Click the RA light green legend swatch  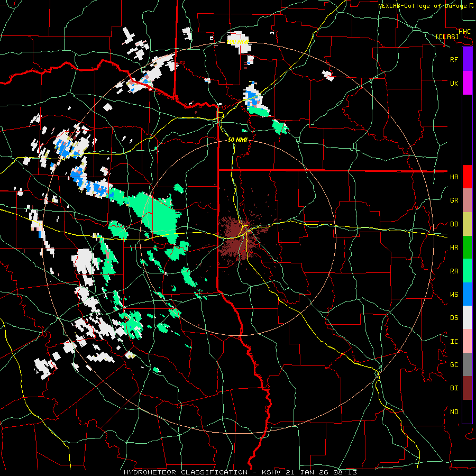[x=467, y=271]
